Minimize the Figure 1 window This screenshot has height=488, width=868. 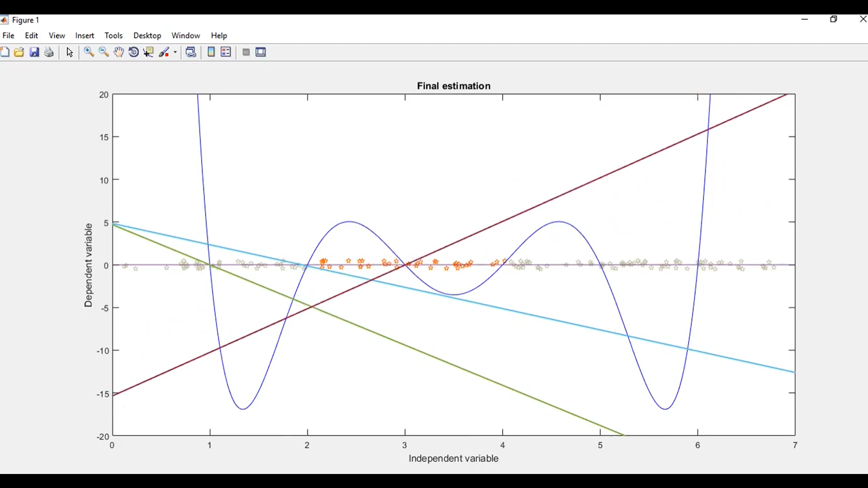point(805,19)
